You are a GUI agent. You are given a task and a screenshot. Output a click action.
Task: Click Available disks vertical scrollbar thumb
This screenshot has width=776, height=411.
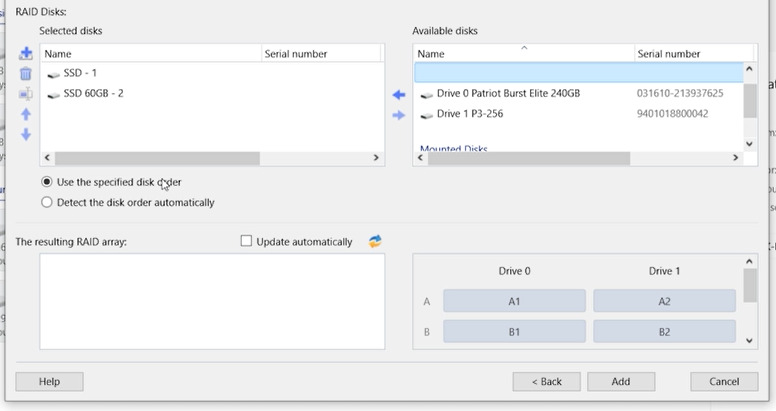coord(750,101)
